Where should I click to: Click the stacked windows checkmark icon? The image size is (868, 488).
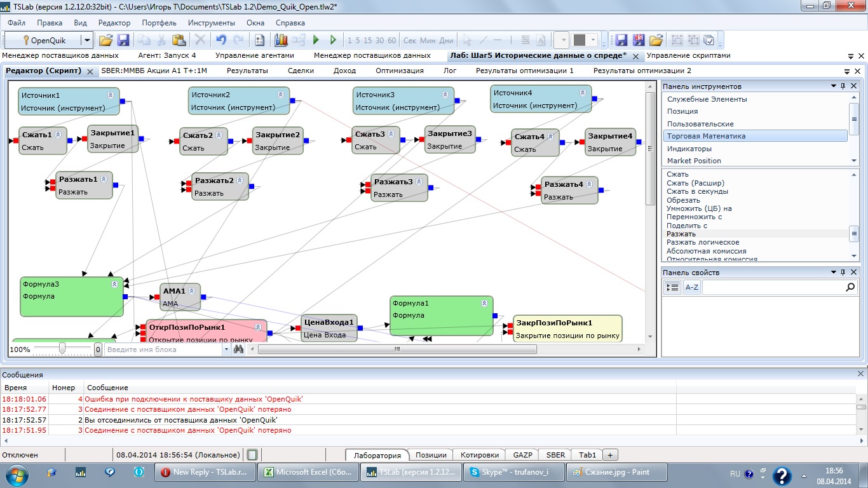click(710, 40)
